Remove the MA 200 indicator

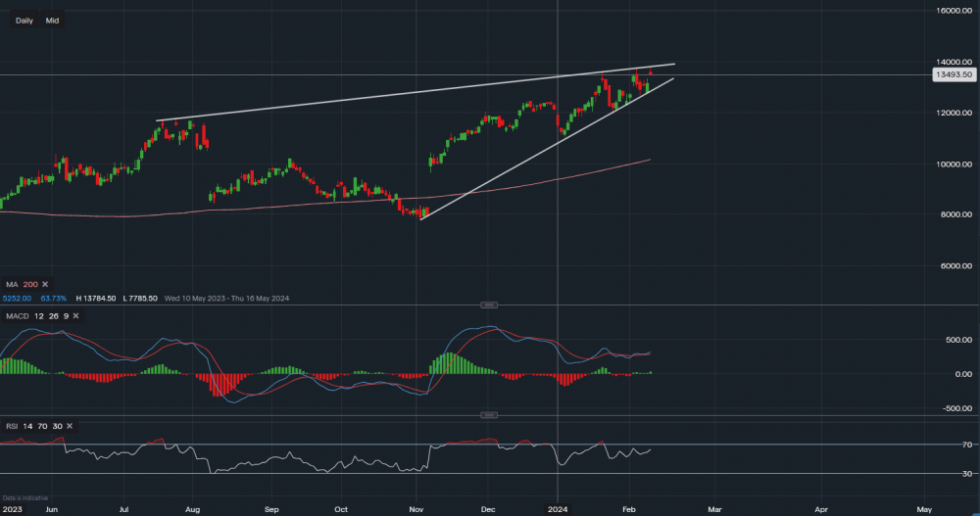pos(46,283)
